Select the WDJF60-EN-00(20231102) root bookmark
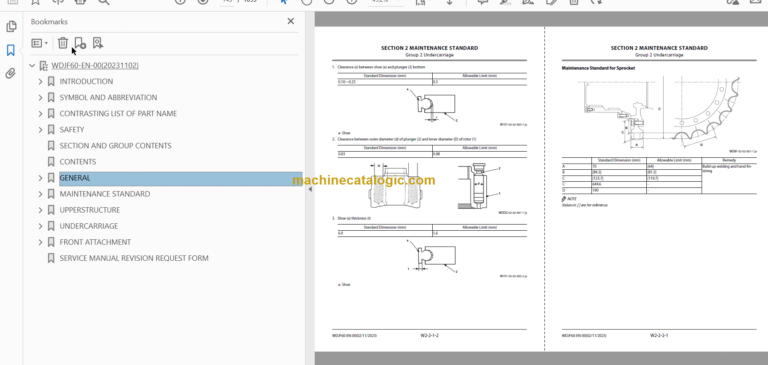Viewport: 768px width, 365px height. 95,66
